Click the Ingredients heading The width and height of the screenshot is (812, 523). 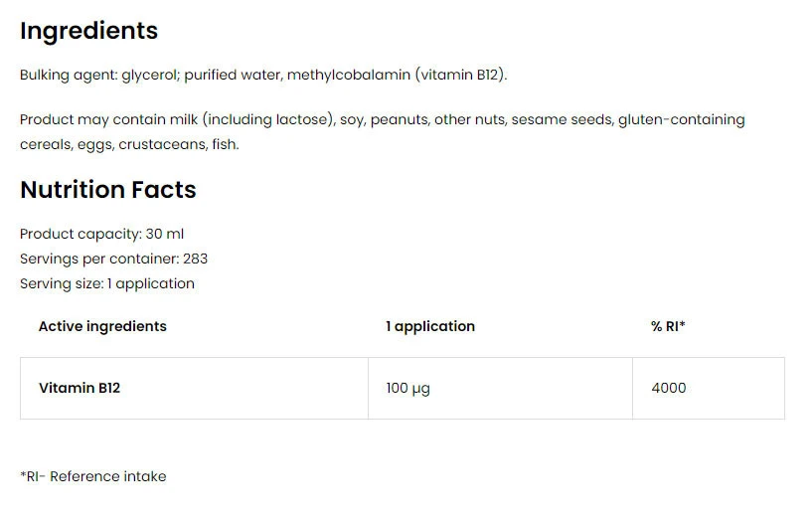(x=88, y=31)
